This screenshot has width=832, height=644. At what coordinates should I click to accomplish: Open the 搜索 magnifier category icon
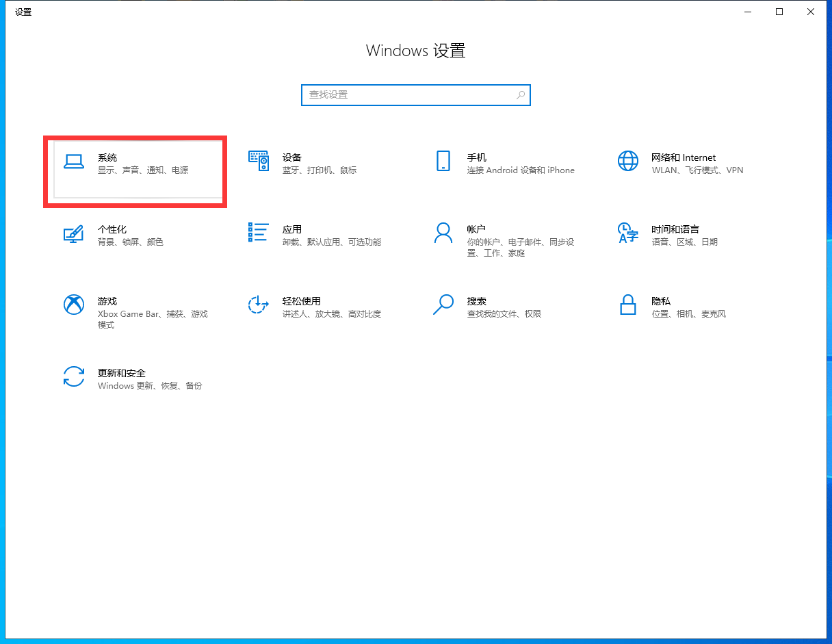click(443, 305)
